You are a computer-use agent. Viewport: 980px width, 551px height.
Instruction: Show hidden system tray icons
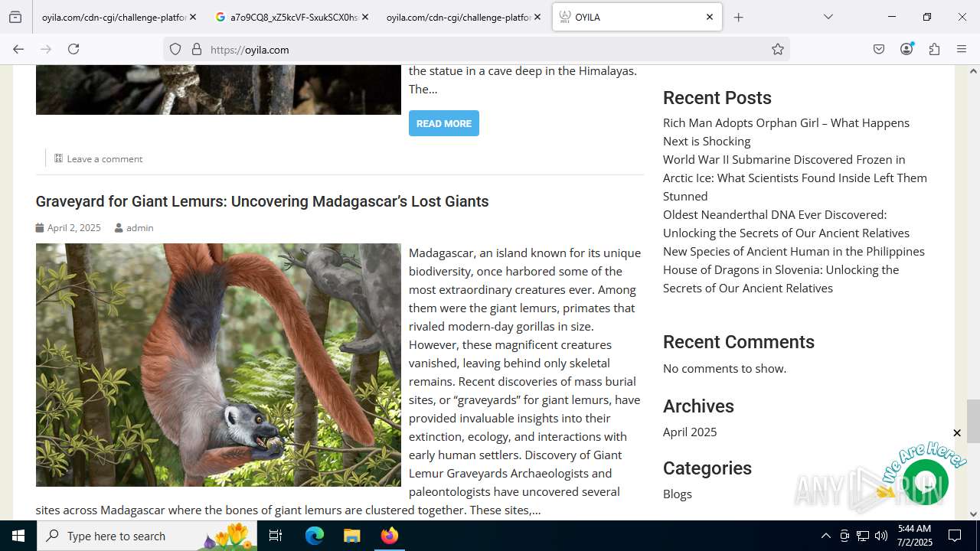(x=825, y=536)
